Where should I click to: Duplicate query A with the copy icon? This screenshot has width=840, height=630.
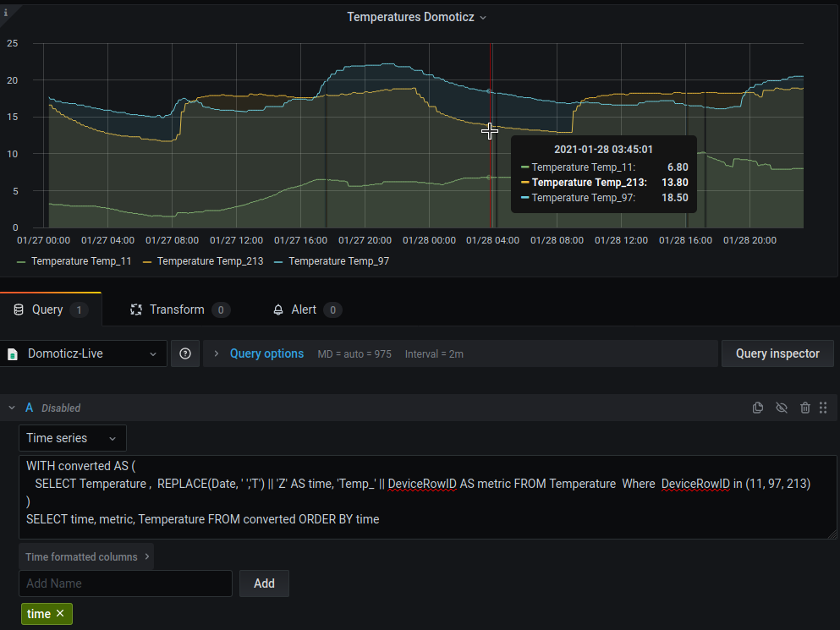tap(757, 408)
